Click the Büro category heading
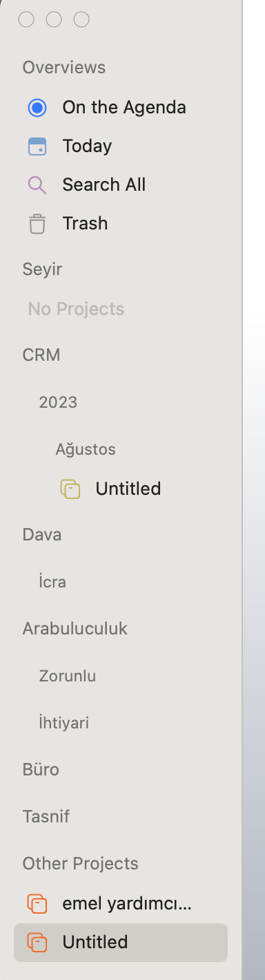The width and height of the screenshot is (265, 980). 41,769
